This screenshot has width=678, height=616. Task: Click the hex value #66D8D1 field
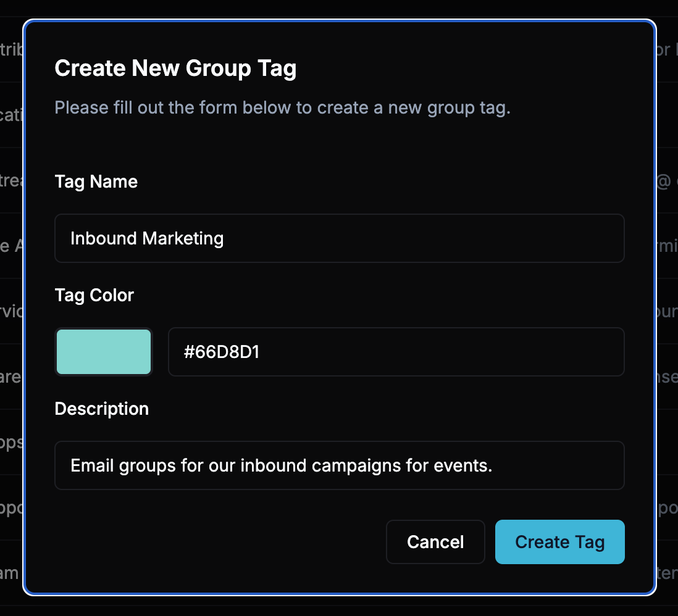point(395,351)
